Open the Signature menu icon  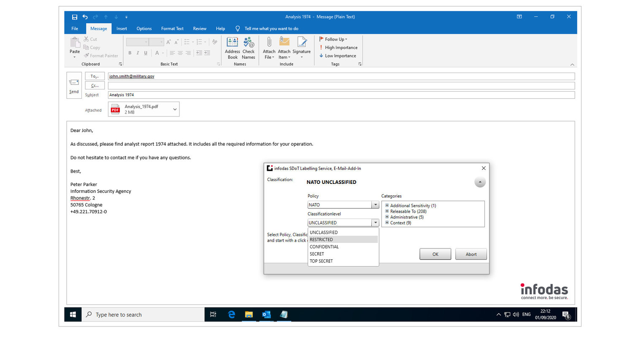pyautogui.click(x=301, y=43)
